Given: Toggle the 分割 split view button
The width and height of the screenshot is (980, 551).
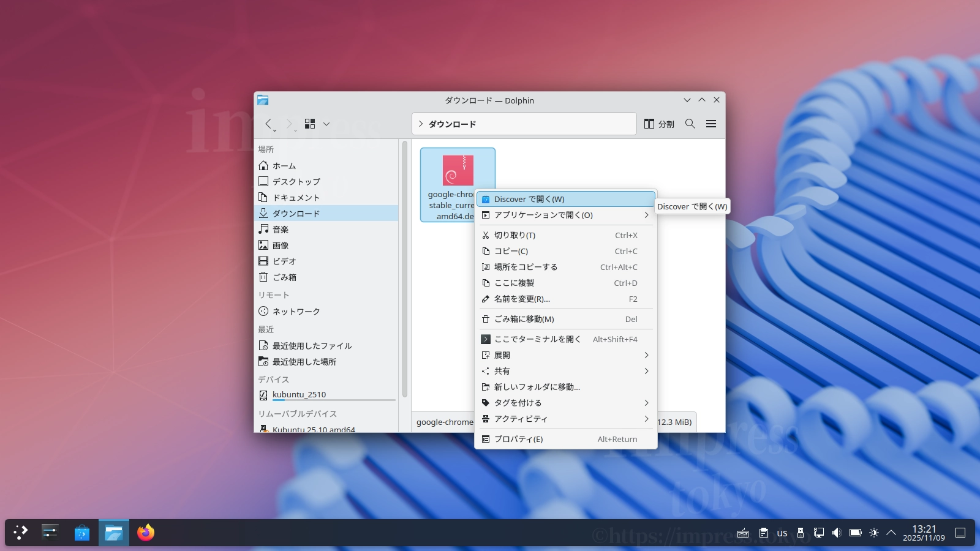Looking at the screenshot, I should click(659, 124).
